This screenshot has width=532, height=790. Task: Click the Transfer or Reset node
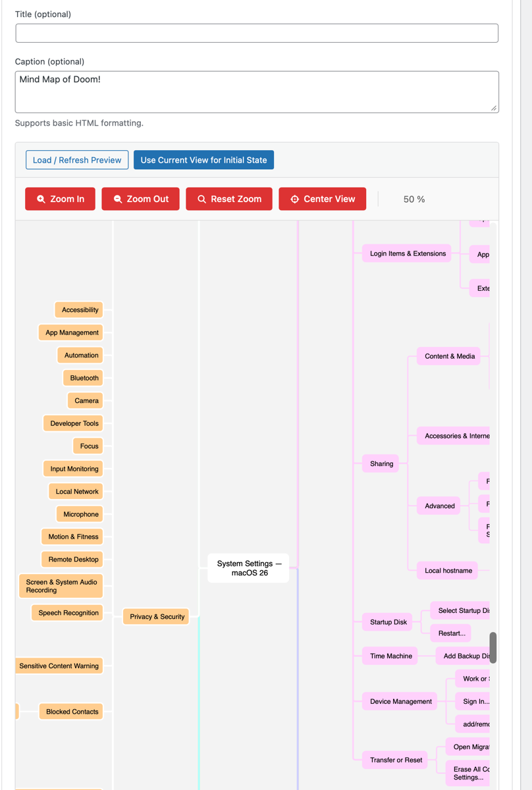[x=394, y=760]
